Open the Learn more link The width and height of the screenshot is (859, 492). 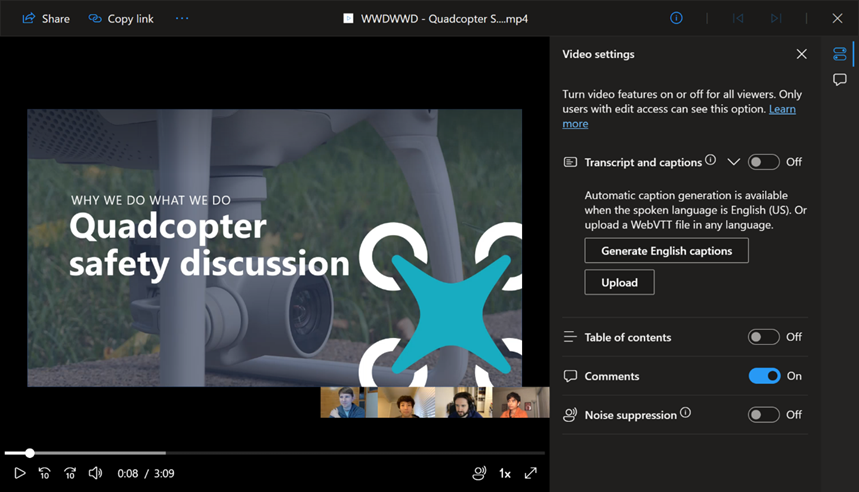(x=679, y=116)
